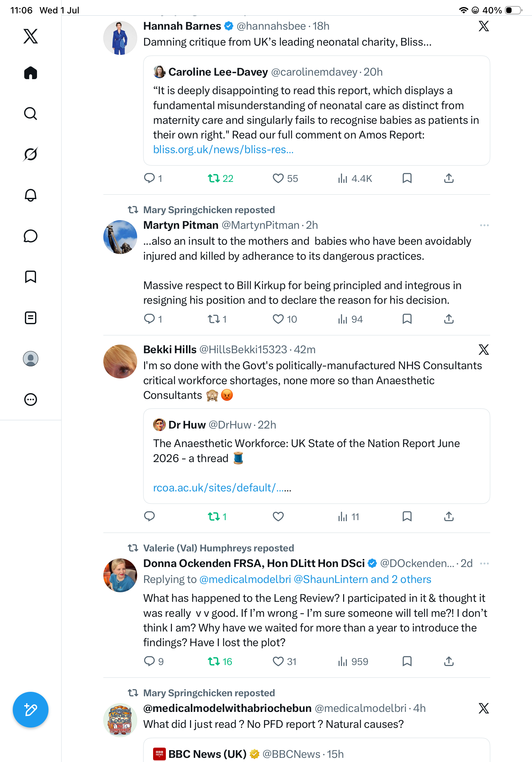View analytics on Hannah Barnes' post
532x762 pixels.
[x=355, y=179]
